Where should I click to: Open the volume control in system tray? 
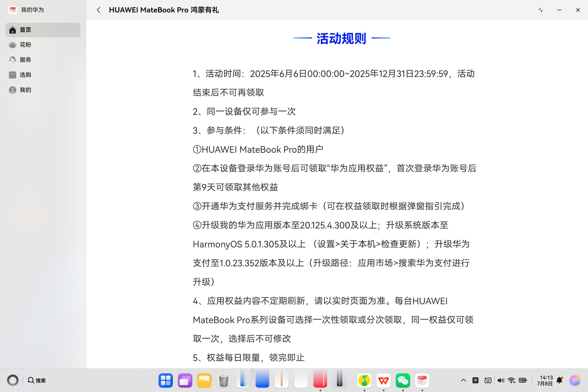[x=501, y=380]
